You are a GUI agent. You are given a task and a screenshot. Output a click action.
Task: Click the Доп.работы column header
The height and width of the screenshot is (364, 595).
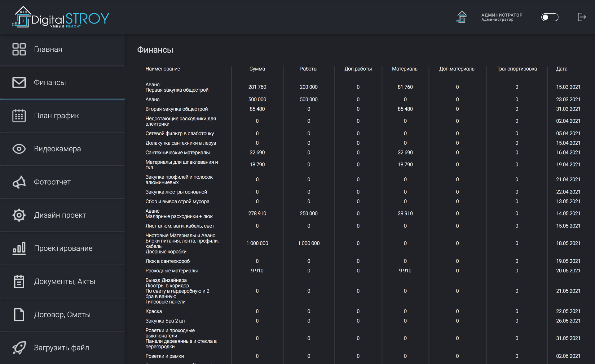point(358,69)
